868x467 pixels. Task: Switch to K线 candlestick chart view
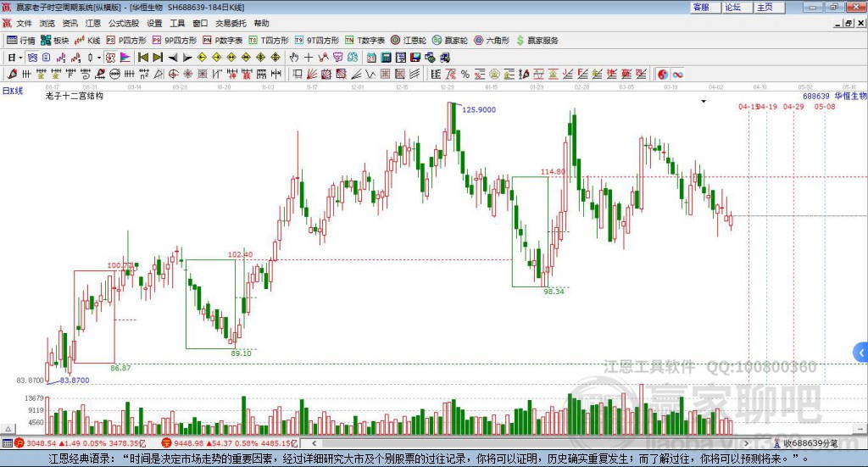(87, 41)
